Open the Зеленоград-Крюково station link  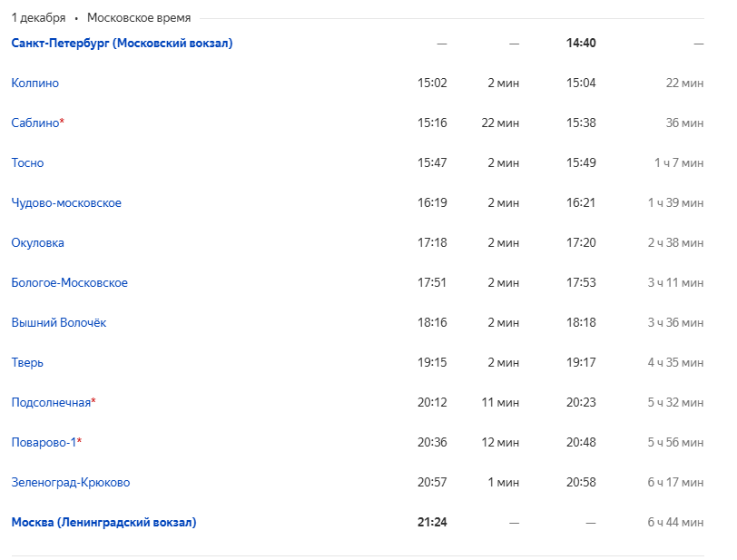pos(71,482)
